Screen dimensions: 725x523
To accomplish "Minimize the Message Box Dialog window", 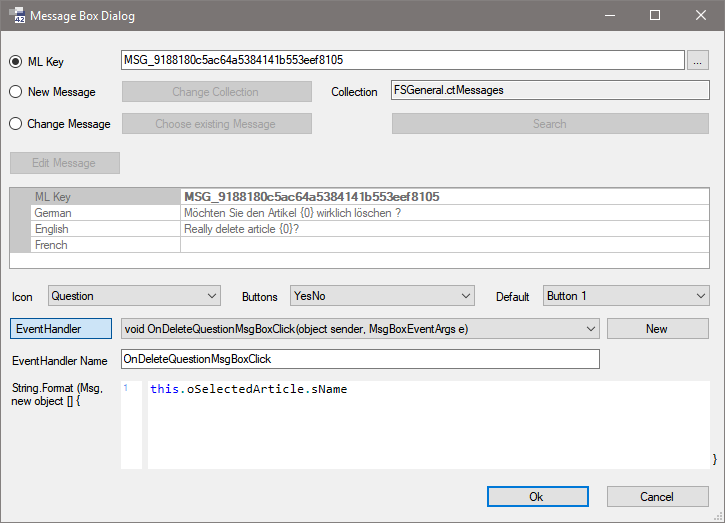I will 610,15.
